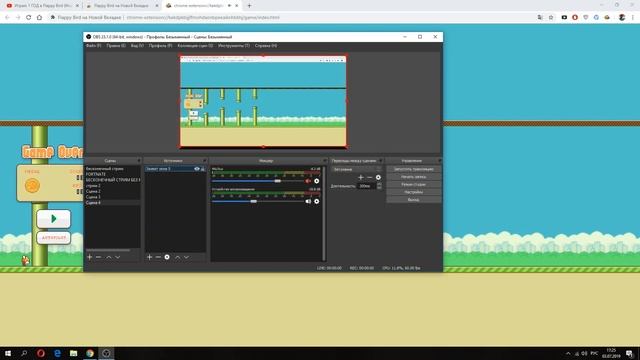The width and height of the screenshot is (640, 360).
Task: Move source down in Sources panel
Action: pos(187,257)
